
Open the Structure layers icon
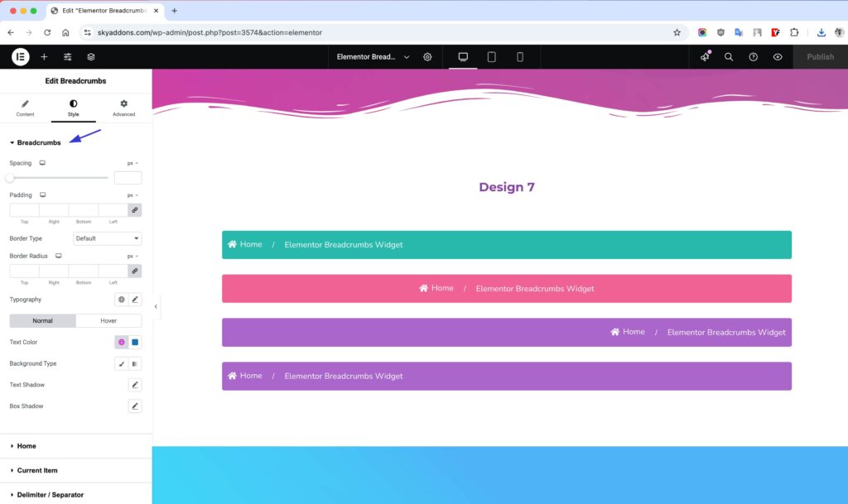click(x=91, y=57)
